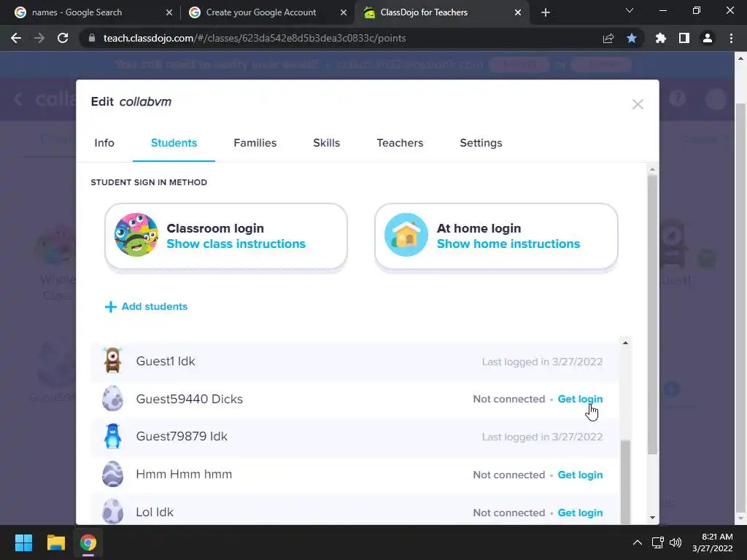Select Lol Idk student name

click(x=155, y=512)
